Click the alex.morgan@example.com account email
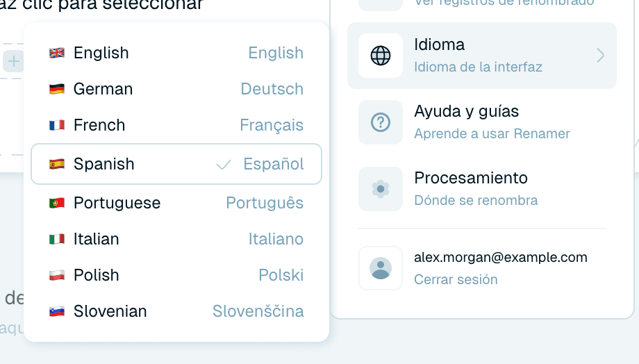639x364 pixels. (501, 258)
